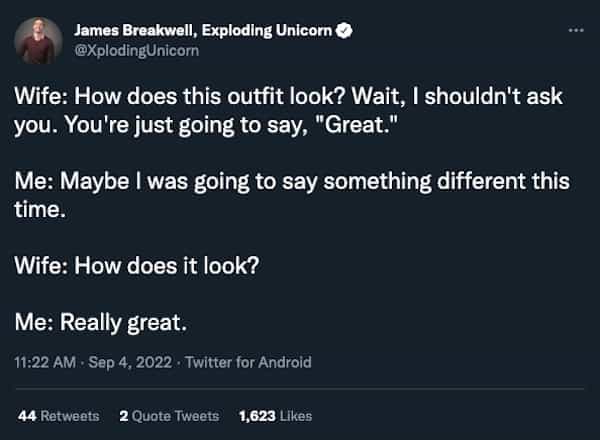
Task: Click the line "You're just going to say"
Action: coord(208,129)
